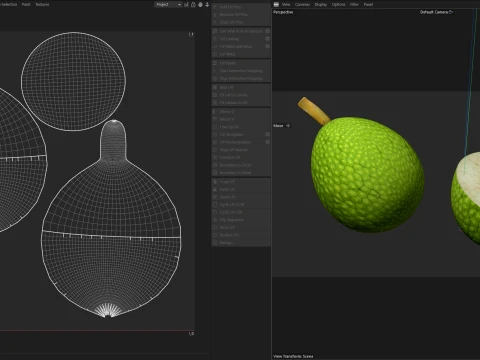Open settings gear for UV Rectangularize
This screenshot has height=360, width=480.
(x=267, y=142)
